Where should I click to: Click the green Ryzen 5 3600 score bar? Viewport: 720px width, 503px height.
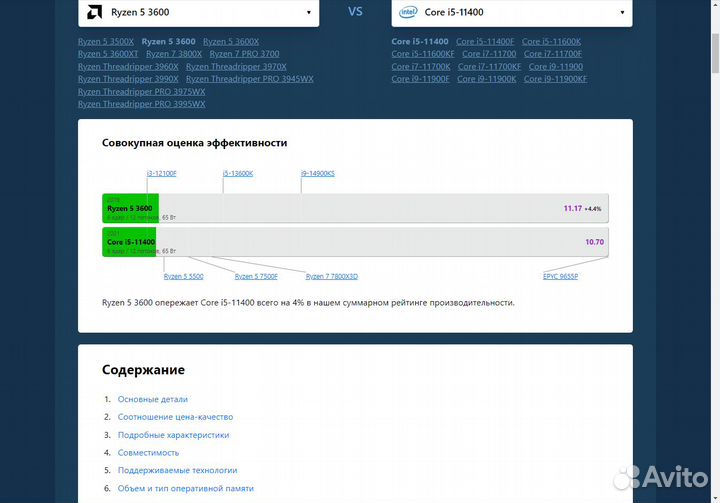point(130,209)
